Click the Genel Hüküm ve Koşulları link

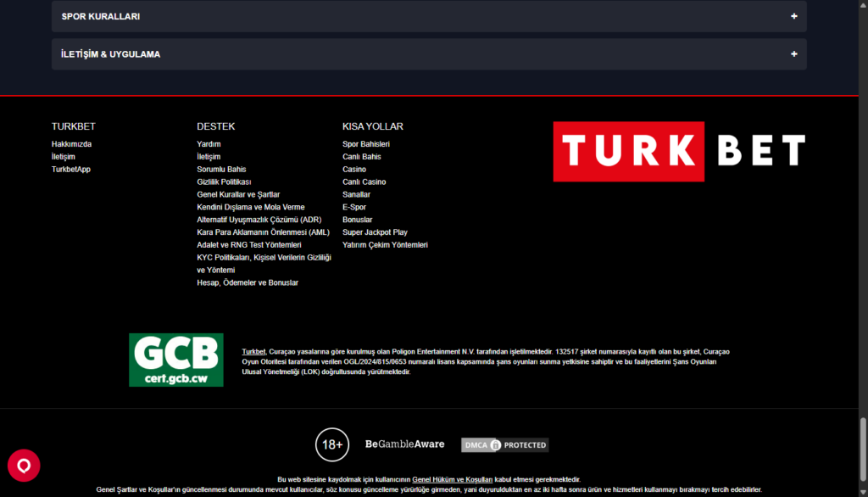tap(452, 479)
